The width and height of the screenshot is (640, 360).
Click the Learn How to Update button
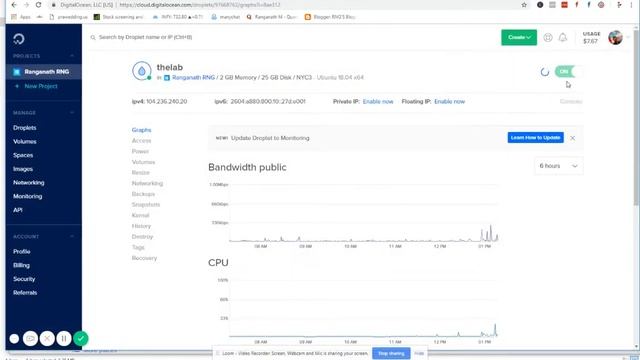pos(536,138)
